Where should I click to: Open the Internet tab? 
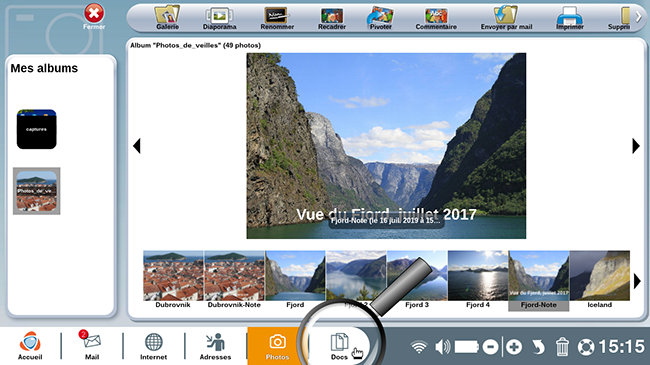[x=153, y=346]
